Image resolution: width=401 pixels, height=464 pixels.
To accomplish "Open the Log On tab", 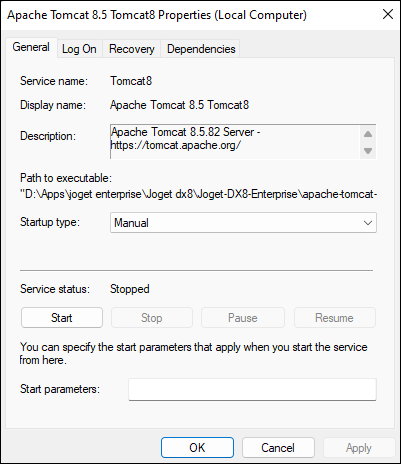I will tap(79, 49).
